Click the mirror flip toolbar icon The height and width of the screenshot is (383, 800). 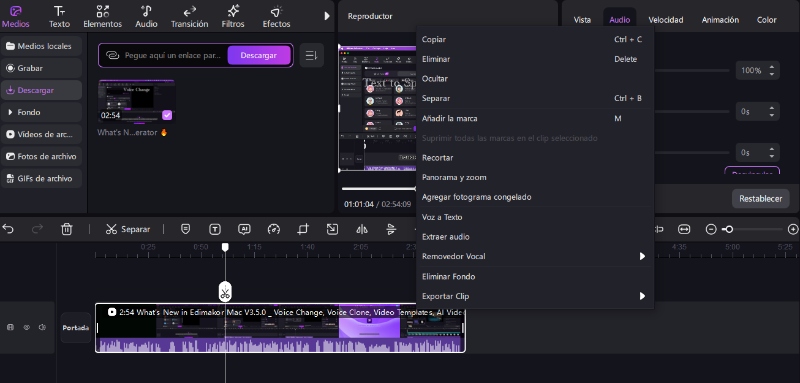point(362,229)
